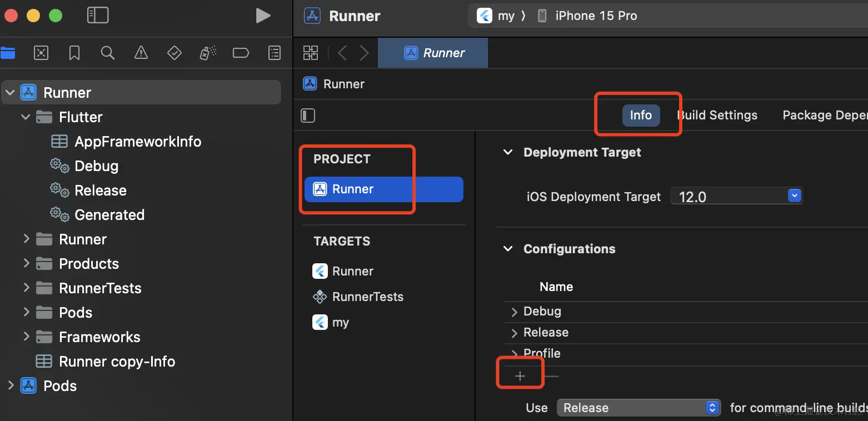Remove configuration with minus button
This screenshot has height=421, width=868.
552,377
